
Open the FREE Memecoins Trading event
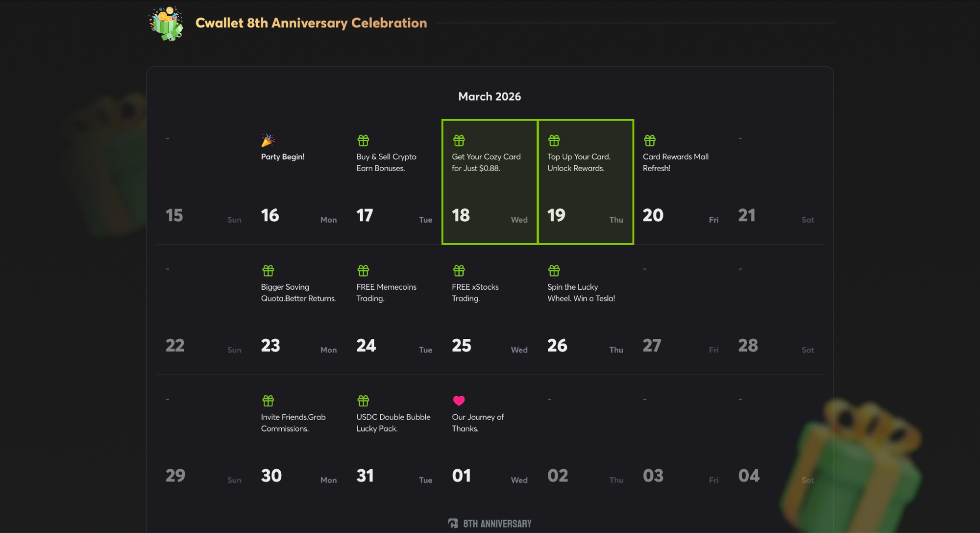click(x=386, y=292)
